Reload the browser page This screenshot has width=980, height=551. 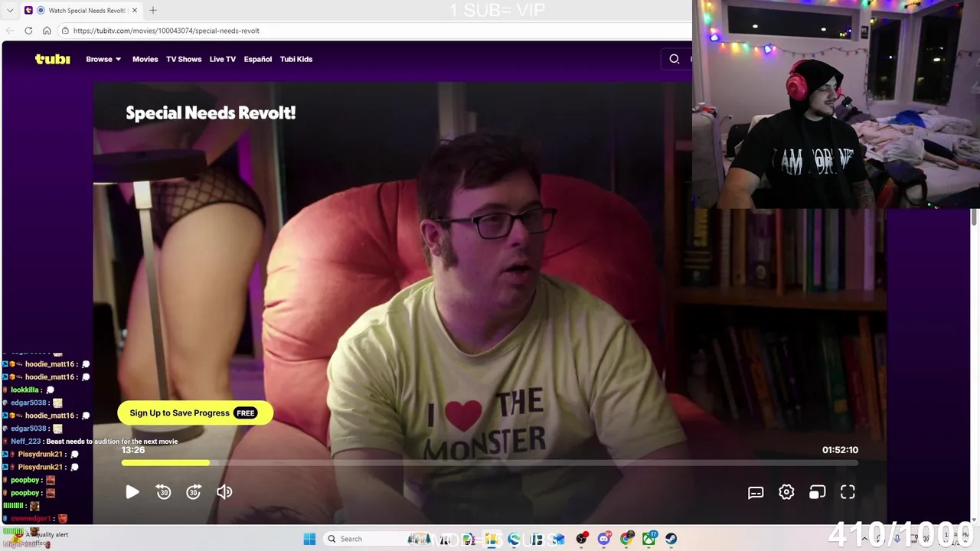tap(28, 31)
